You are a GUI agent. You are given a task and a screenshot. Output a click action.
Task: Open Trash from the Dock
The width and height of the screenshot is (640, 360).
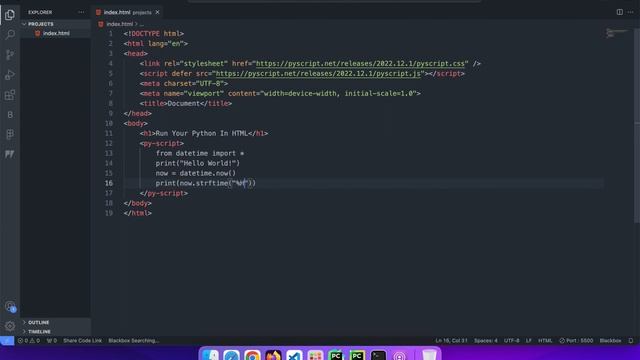429,356
